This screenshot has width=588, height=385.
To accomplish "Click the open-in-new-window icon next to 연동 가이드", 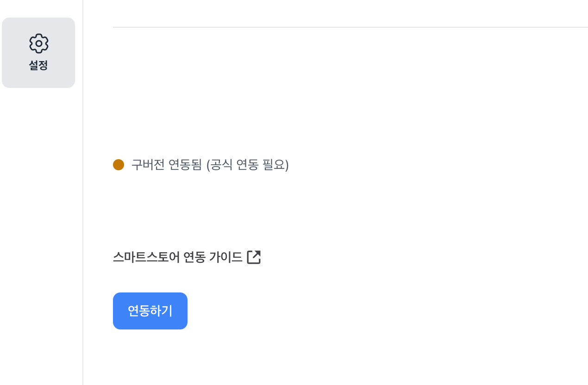I will [254, 257].
